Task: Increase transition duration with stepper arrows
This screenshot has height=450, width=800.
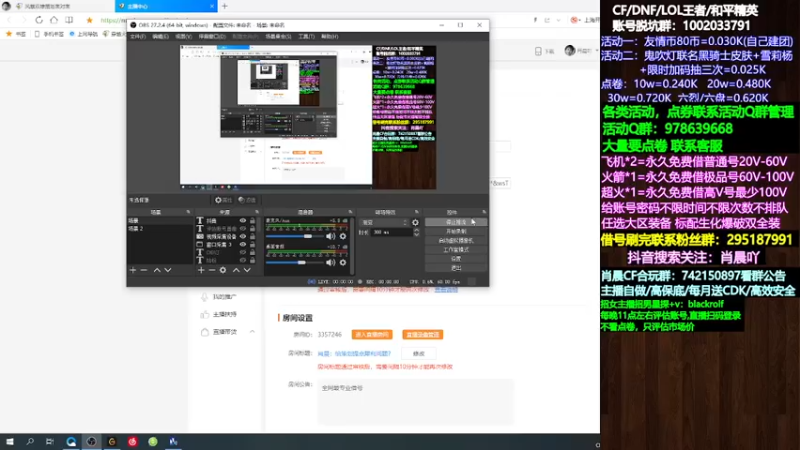Action: (x=416, y=230)
